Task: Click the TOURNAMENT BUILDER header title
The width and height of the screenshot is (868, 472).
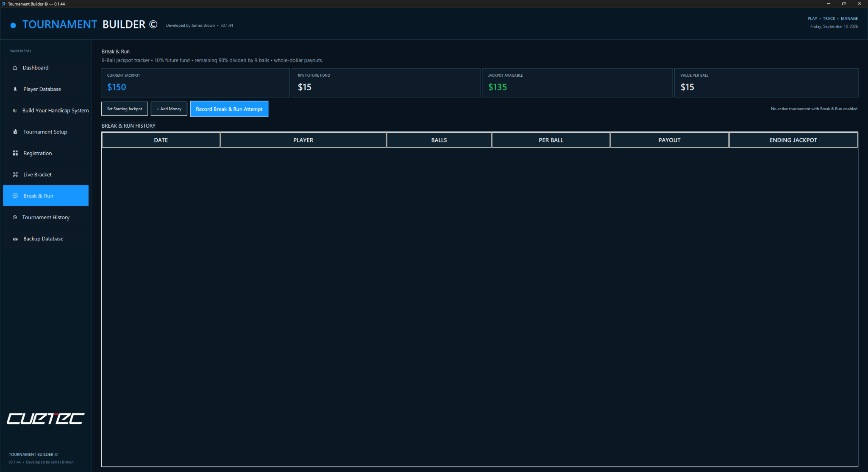Action: (x=90, y=25)
